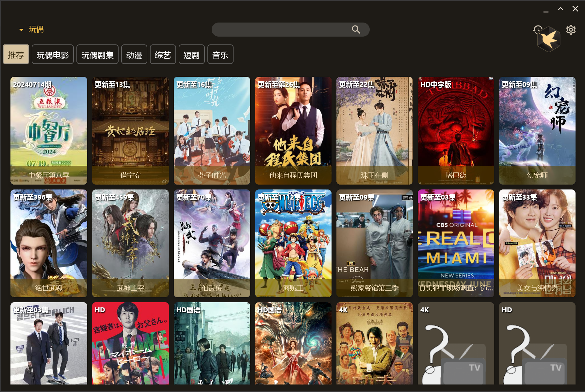Screen dimensions: 585x392
Task: Switch to 玩偶剧集 tab
Action: [x=97, y=55]
